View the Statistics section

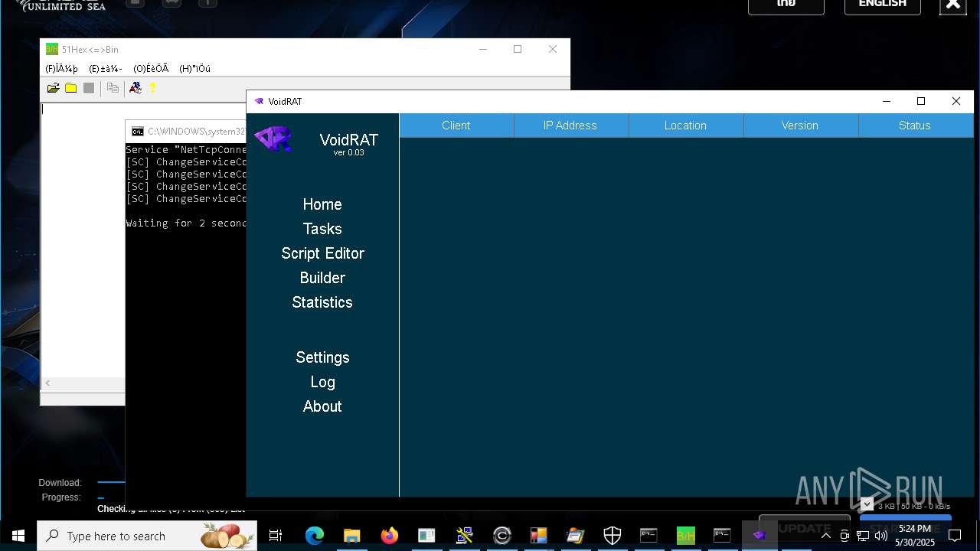[322, 302]
